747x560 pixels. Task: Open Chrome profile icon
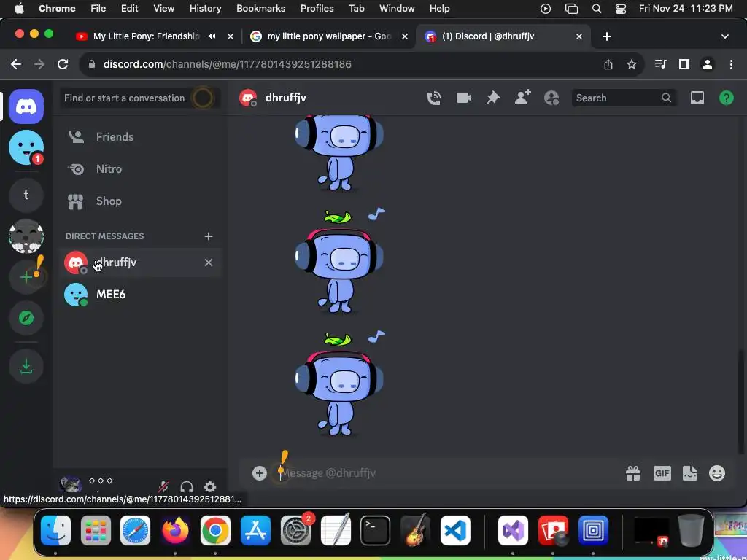(708, 64)
